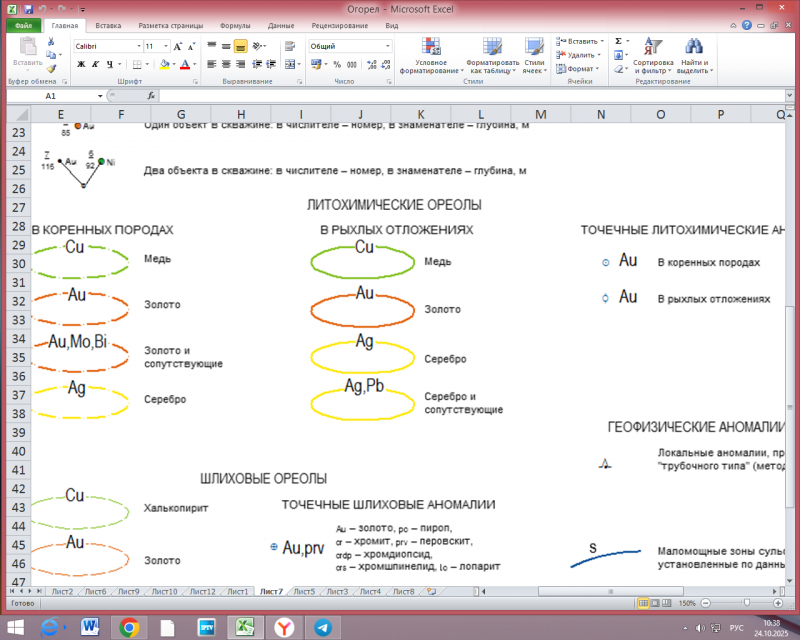Click the percent style icon

click(334, 64)
